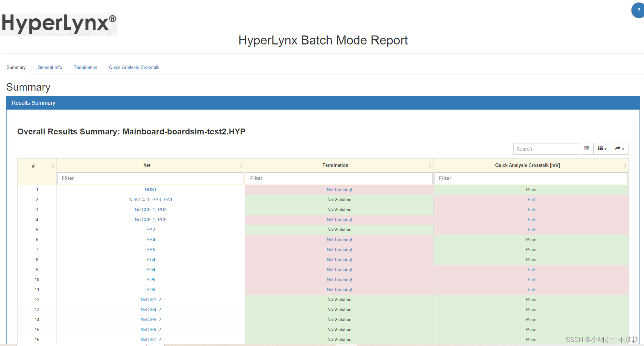This screenshot has width=644, height=346.
Task: Click Fail link in NetCC6_1 row
Action: coord(531,220)
